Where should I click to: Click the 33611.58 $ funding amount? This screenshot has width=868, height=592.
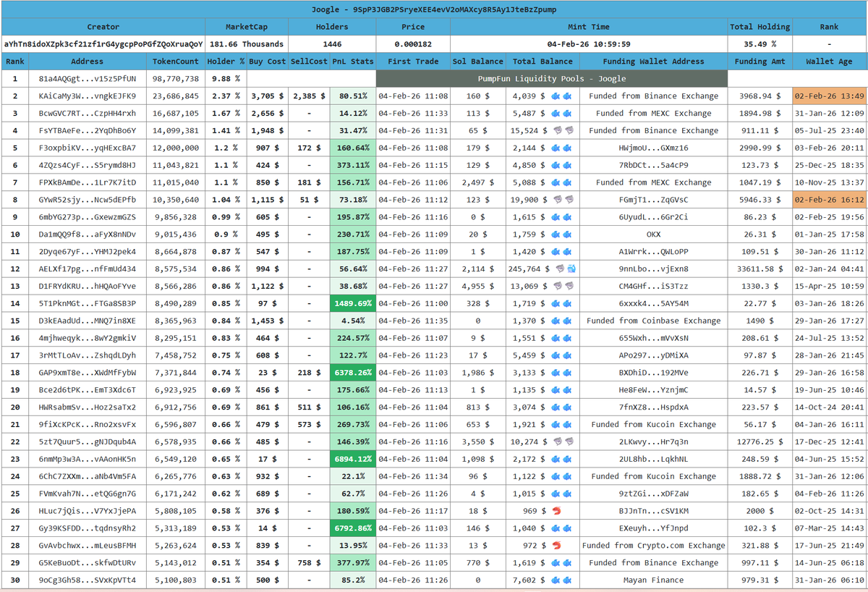coord(760,269)
